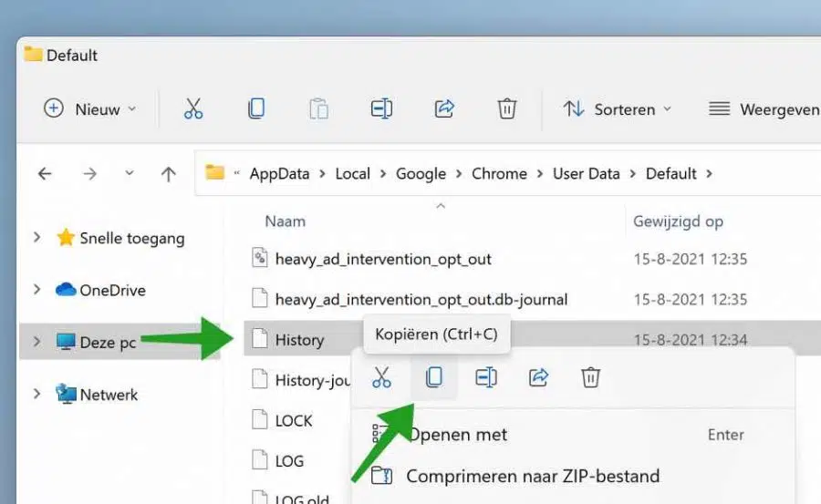The width and height of the screenshot is (821, 504).
Task: Select the History file
Action: [299, 340]
